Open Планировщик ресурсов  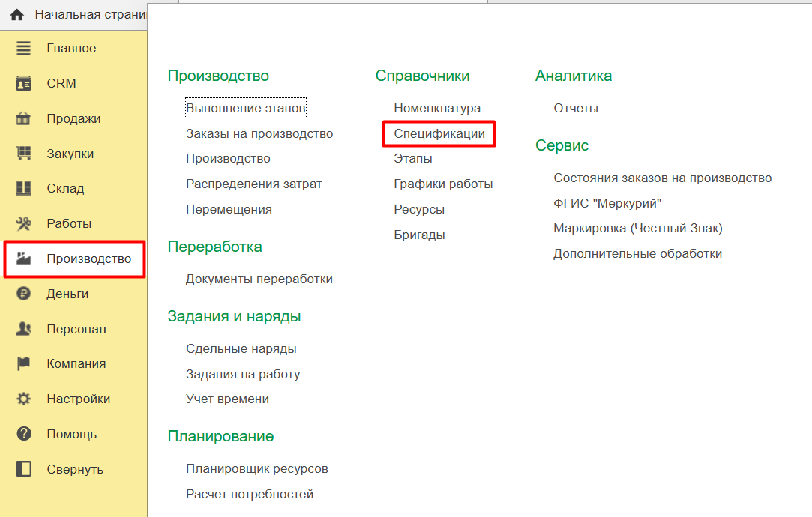click(257, 469)
